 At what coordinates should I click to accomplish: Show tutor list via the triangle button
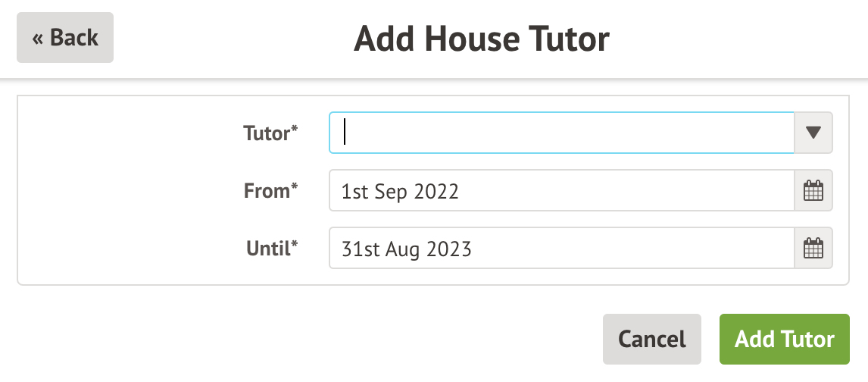point(813,133)
